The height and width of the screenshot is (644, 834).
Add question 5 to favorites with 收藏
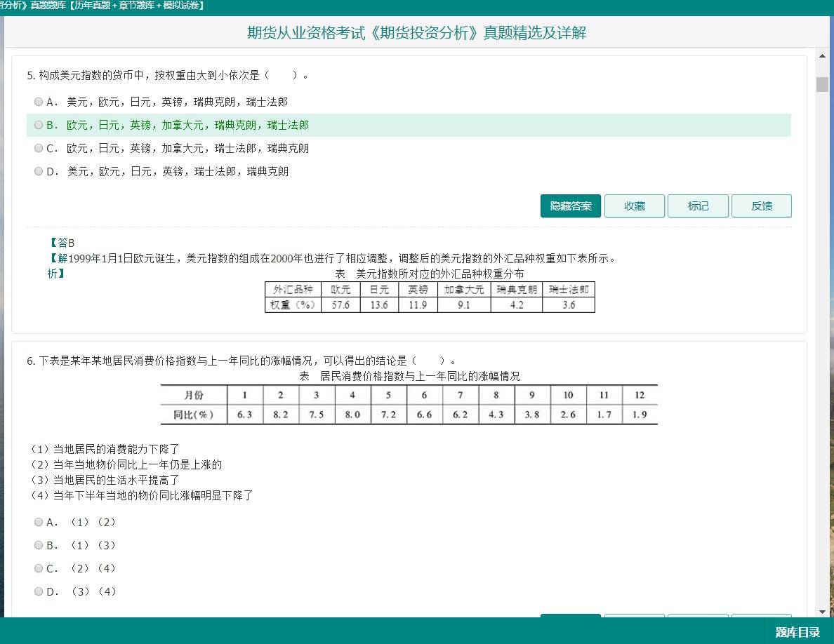coord(634,206)
